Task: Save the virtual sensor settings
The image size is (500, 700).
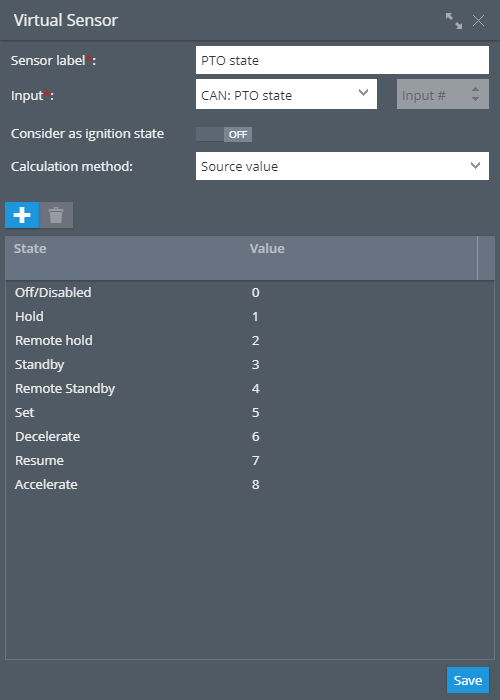Action: point(468,680)
